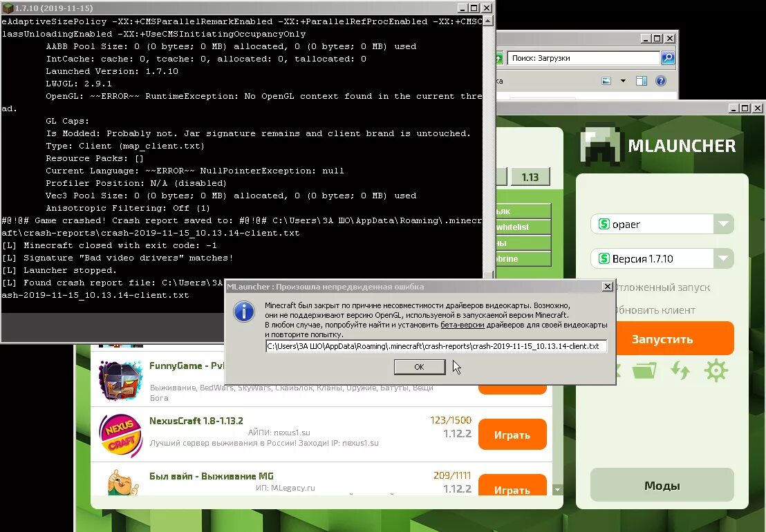
Task: Click the NexusCraft 1.8-1.13.2 title
Action: (196, 421)
